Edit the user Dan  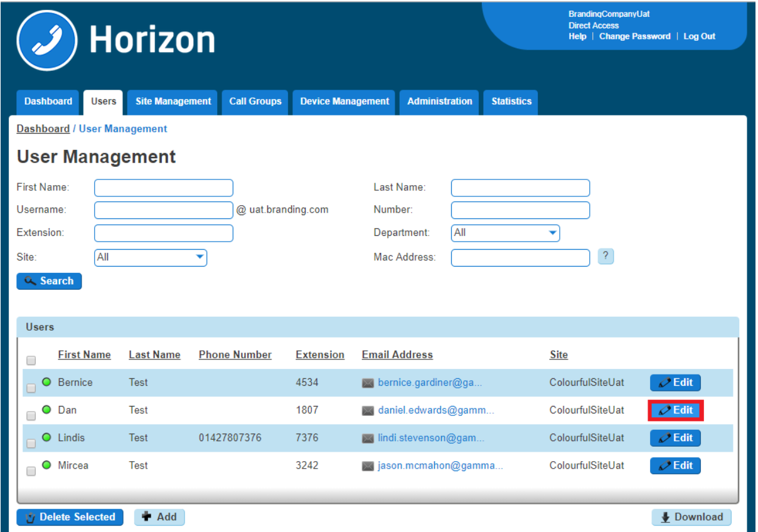[675, 410]
